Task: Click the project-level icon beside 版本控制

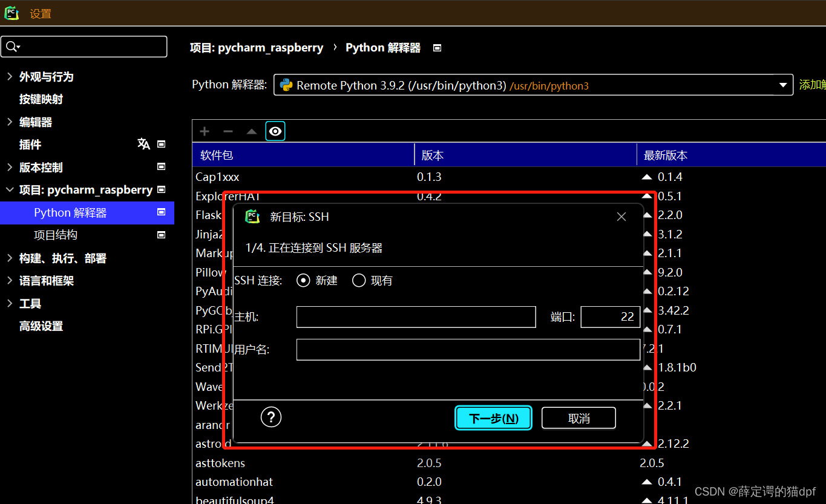Action: click(x=161, y=166)
